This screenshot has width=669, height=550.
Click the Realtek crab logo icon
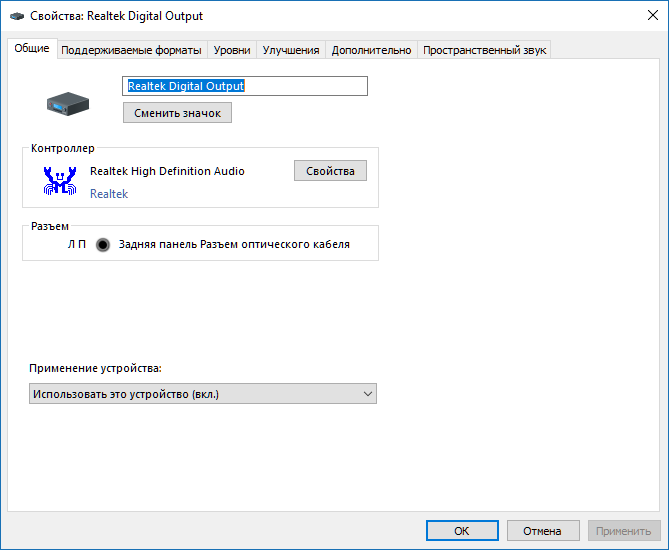click(60, 181)
